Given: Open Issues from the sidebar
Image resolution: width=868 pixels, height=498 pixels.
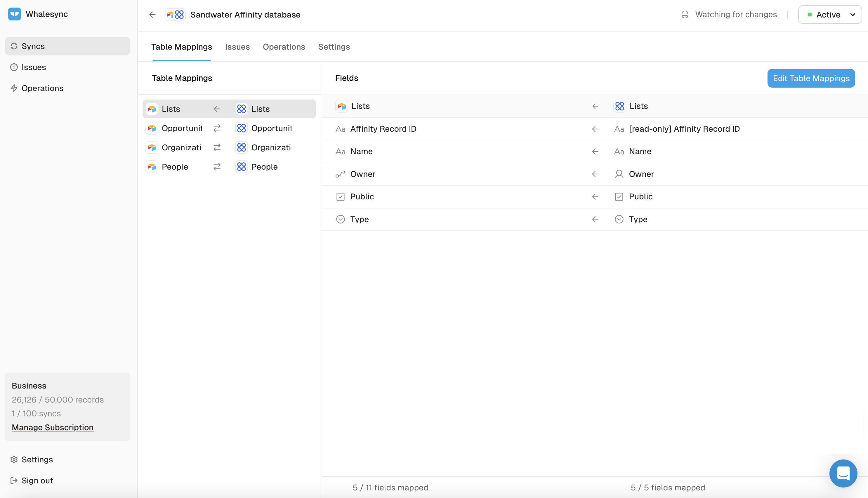Looking at the screenshot, I should point(67,67).
